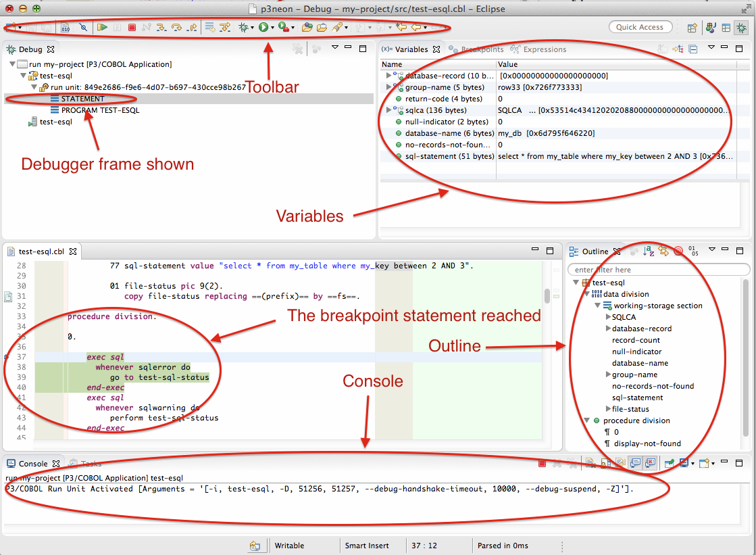
Task: Select the test-esql.cbl editor tab
Action: 41,251
